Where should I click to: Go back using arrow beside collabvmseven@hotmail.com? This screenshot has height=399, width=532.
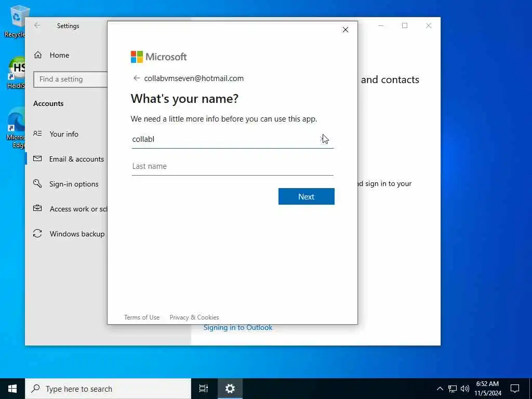pyautogui.click(x=137, y=78)
